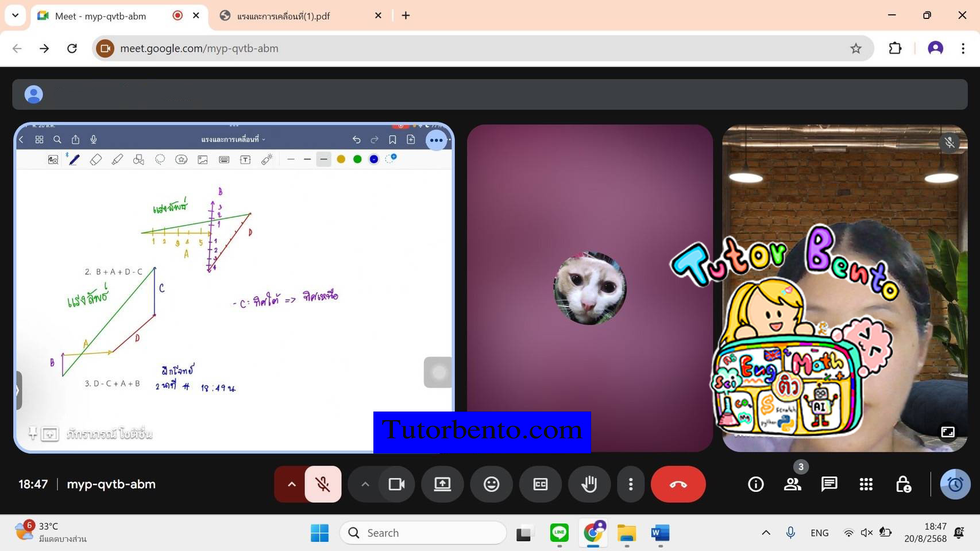This screenshot has width=980, height=551.
Task: Switch to the Meet - myp-qvtb-abm tab
Action: point(119,16)
